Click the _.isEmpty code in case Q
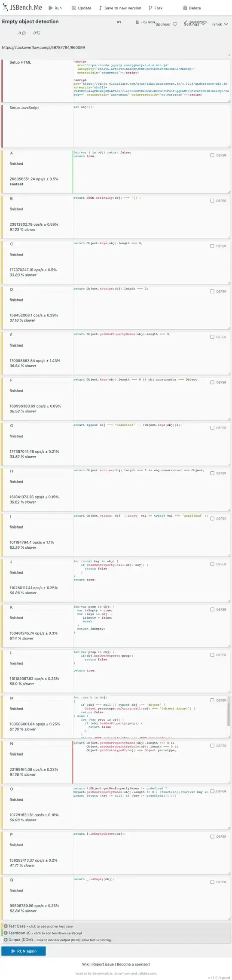The width and height of the screenshot is (232, 980). [94, 879]
